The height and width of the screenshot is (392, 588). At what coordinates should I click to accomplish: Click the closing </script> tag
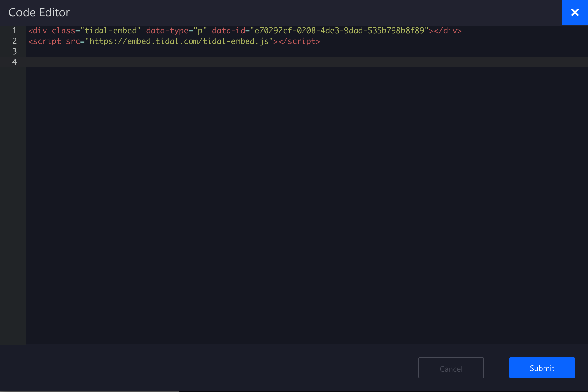click(299, 41)
